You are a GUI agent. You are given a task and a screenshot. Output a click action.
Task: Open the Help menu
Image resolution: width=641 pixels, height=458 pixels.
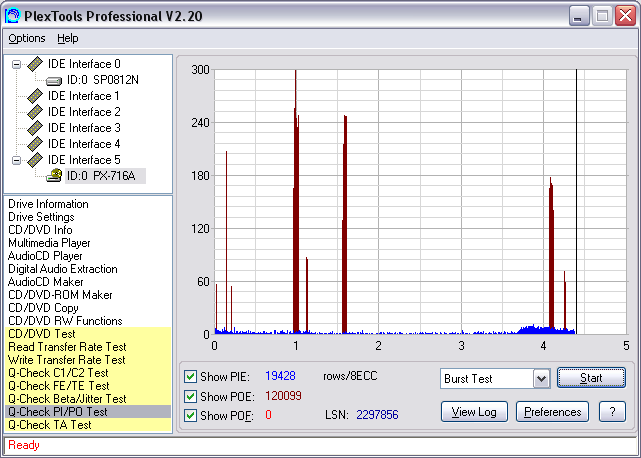(x=67, y=38)
